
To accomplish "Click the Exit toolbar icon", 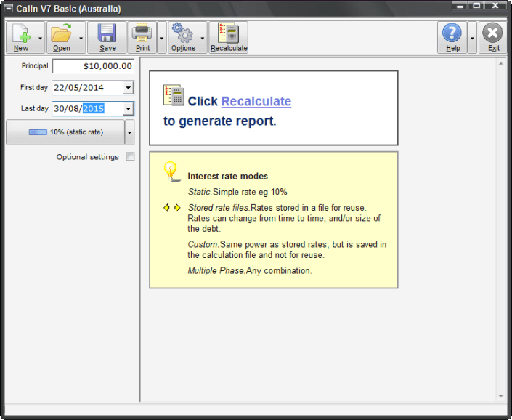I will click(x=492, y=33).
